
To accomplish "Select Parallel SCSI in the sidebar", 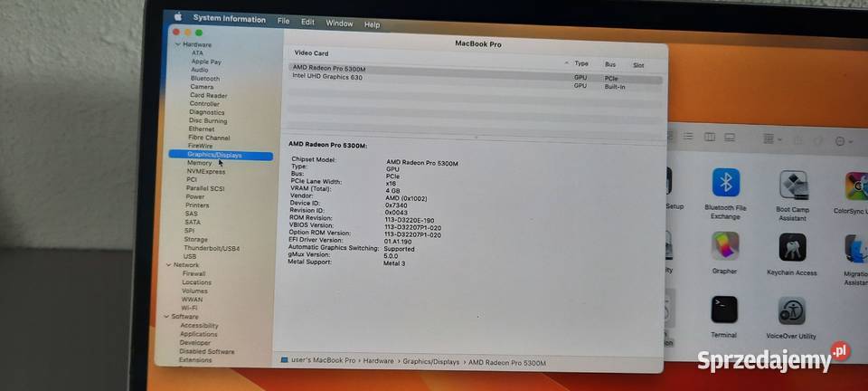I will (205, 188).
